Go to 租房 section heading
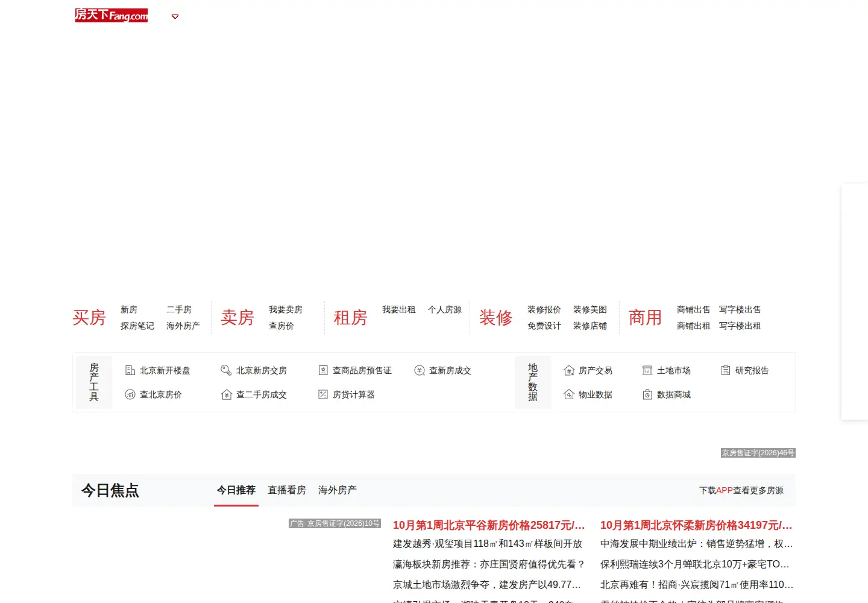 coord(351,318)
